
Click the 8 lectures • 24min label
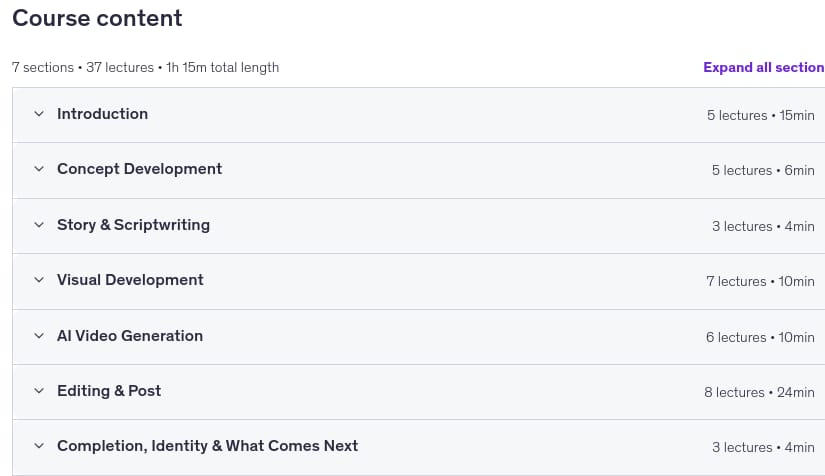coord(759,392)
